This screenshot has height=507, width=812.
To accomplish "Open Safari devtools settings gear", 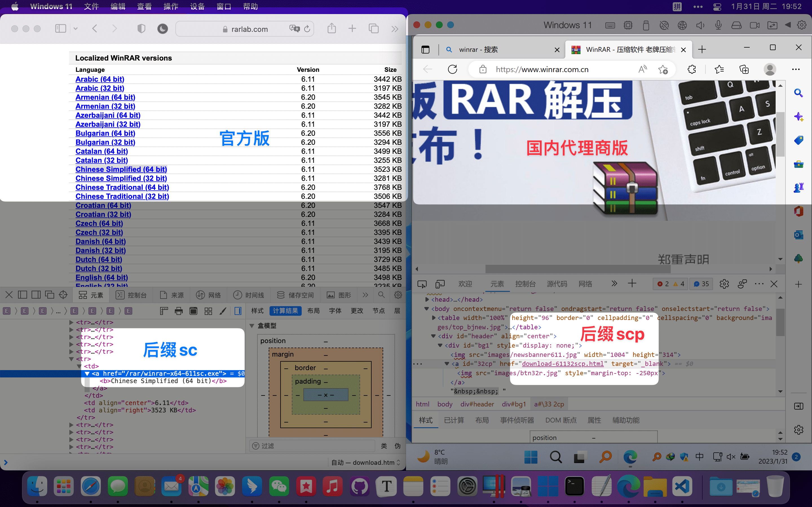I will coord(398,295).
